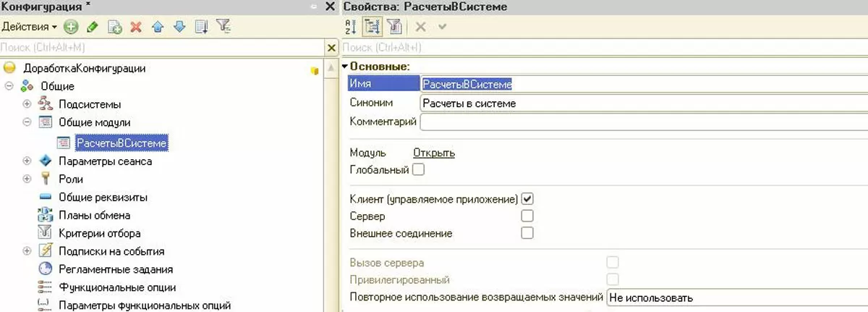The width and height of the screenshot is (868, 312).
Task: Check the Сервер checkbox
Action: coord(527,216)
